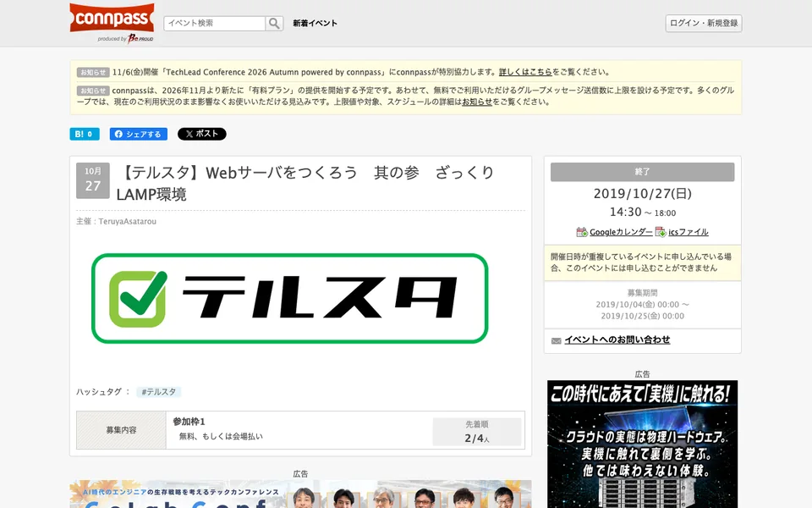
Task: Click the first お知らせ badge
Action: point(93,73)
